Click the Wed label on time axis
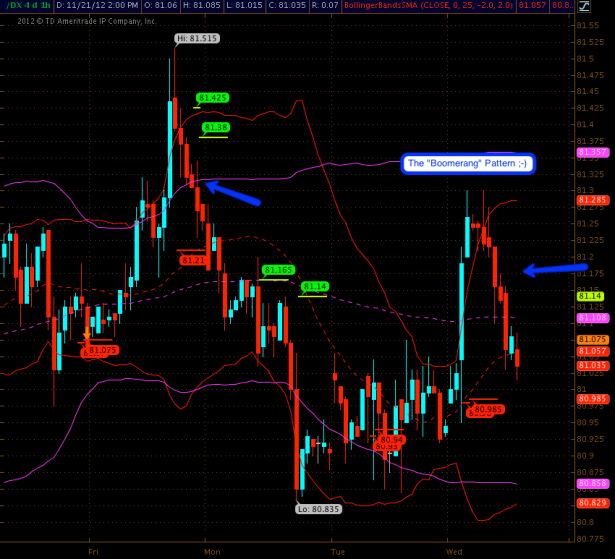Screen dimensions: 615x559 coord(452,551)
